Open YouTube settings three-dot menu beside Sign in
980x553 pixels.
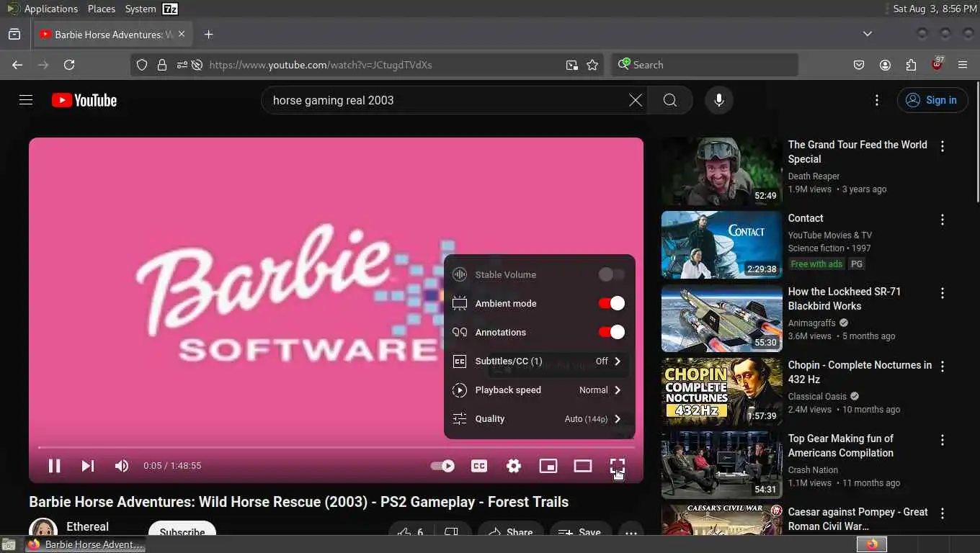click(x=877, y=100)
